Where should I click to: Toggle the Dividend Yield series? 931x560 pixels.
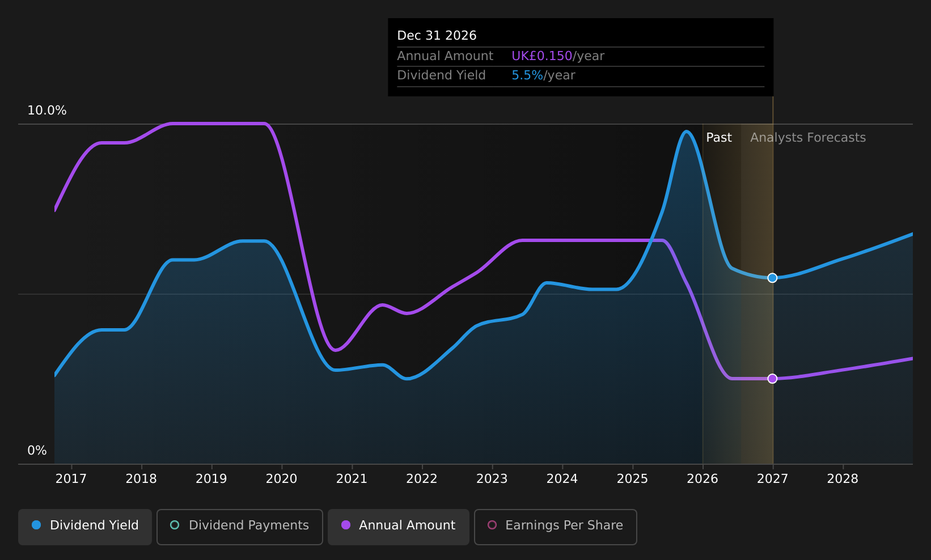pyautogui.click(x=85, y=527)
